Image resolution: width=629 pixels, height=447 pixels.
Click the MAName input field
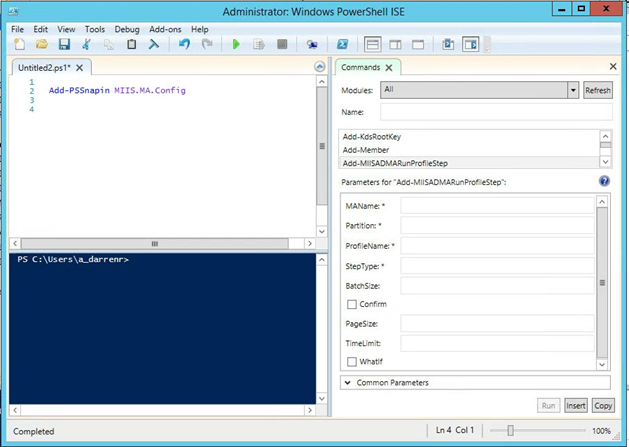(497, 205)
